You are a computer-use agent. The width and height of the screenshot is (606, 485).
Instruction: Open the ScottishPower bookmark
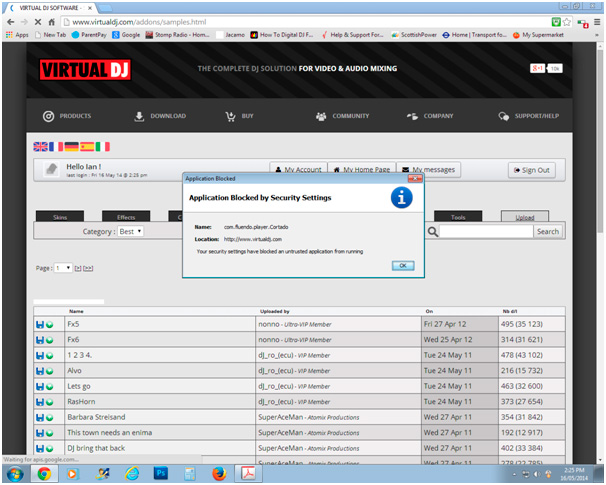[414, 35]
